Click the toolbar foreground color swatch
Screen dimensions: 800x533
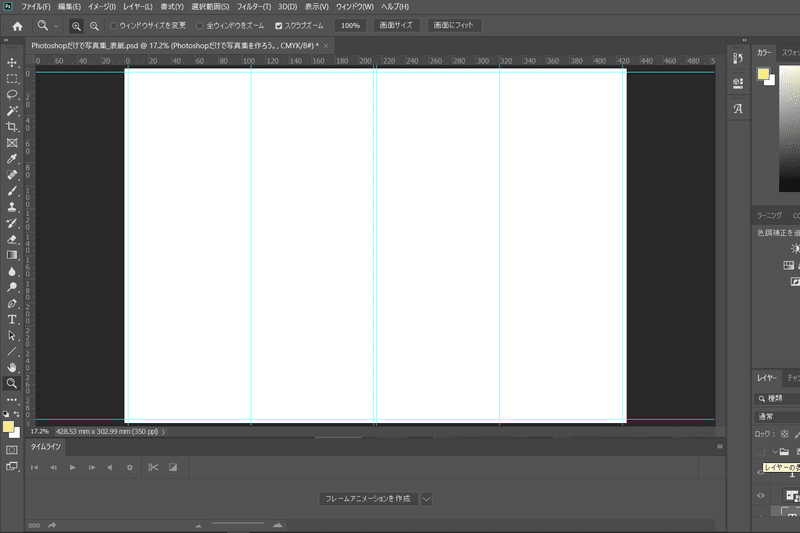(8, 427)
